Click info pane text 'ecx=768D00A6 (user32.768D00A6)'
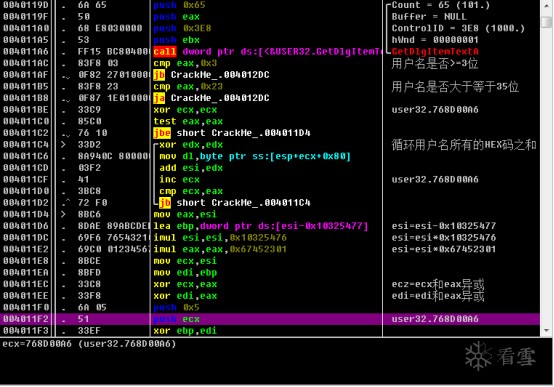Viewport: 554px width, 387px height. [89, 344]
